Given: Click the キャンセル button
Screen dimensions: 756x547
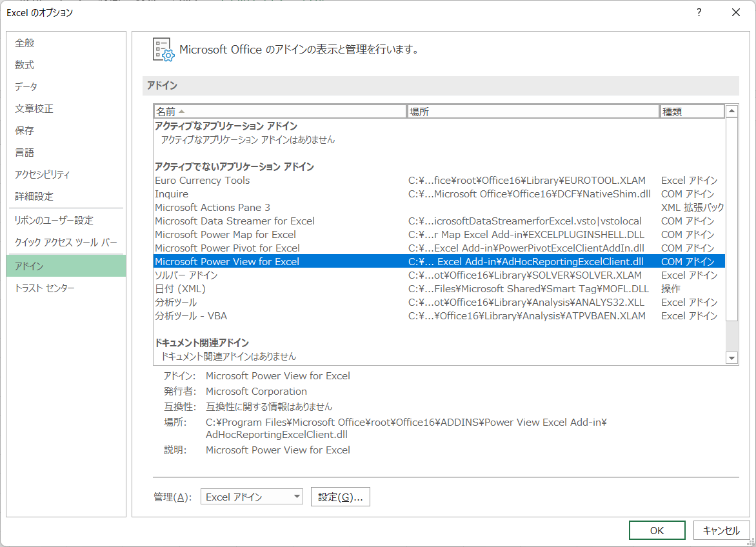Looking at the screenshot, I should tap(721, 530).
